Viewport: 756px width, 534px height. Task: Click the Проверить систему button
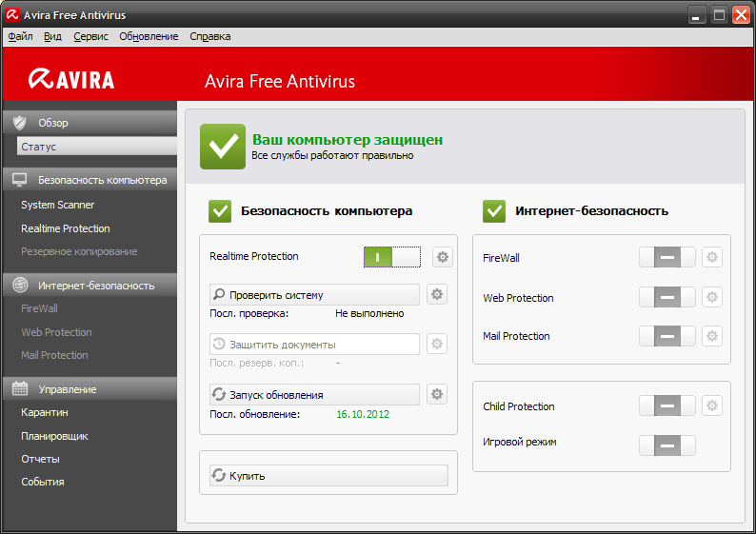(314, 295)
